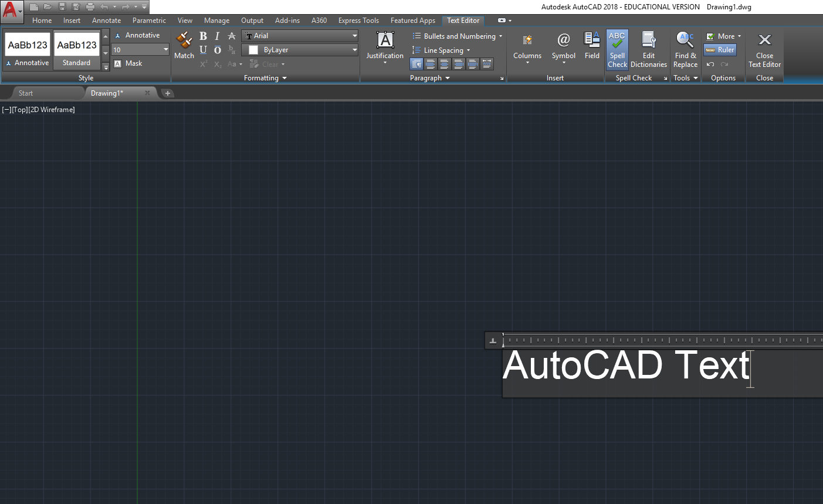Apply Italic formatting with the I icon
This screenshot has width=823, height=504.
[x=217, y=36]
